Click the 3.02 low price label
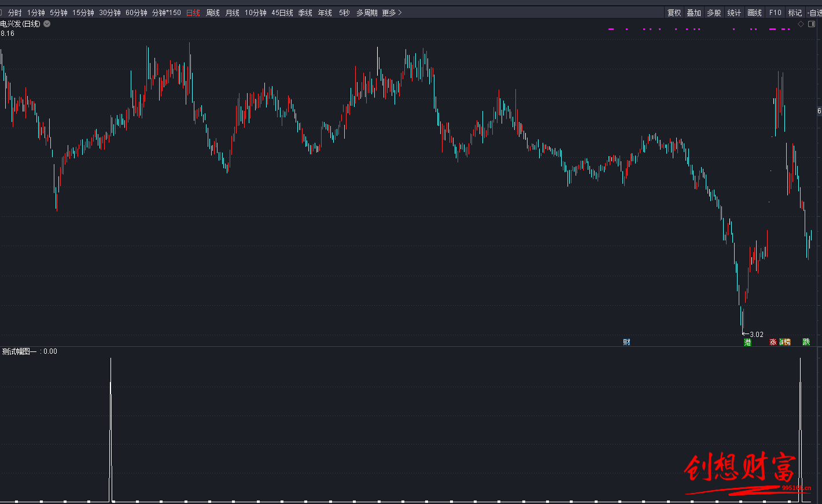The width and height of the screenshot is (822, 504). 757,335
